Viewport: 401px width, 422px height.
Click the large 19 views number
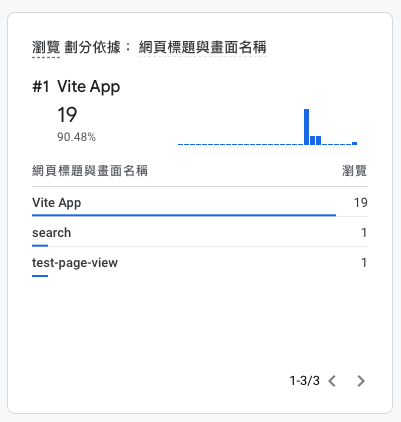click(67, 115)
